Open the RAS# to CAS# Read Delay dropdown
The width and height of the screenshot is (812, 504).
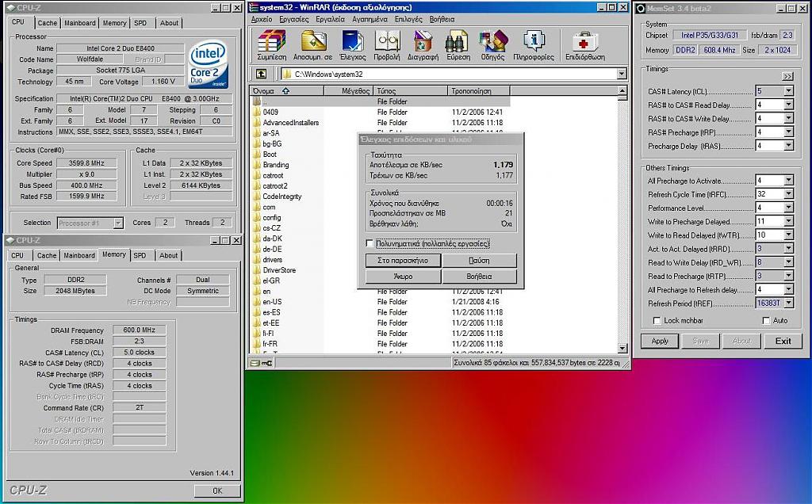point(788,105)
